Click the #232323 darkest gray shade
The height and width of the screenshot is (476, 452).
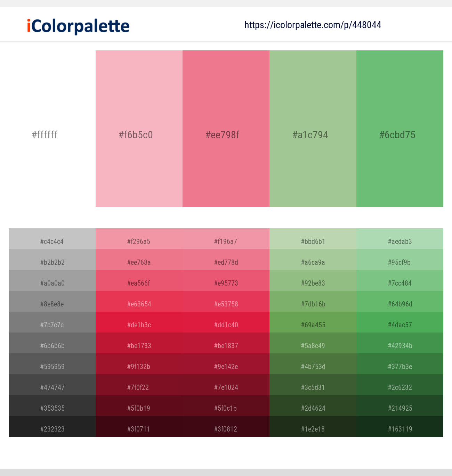[x=52, y=426]
